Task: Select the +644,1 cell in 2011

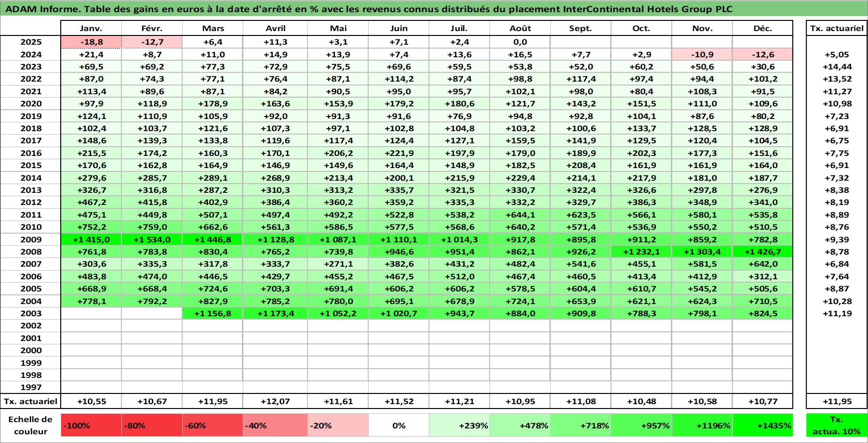Action: pos(520,215)
